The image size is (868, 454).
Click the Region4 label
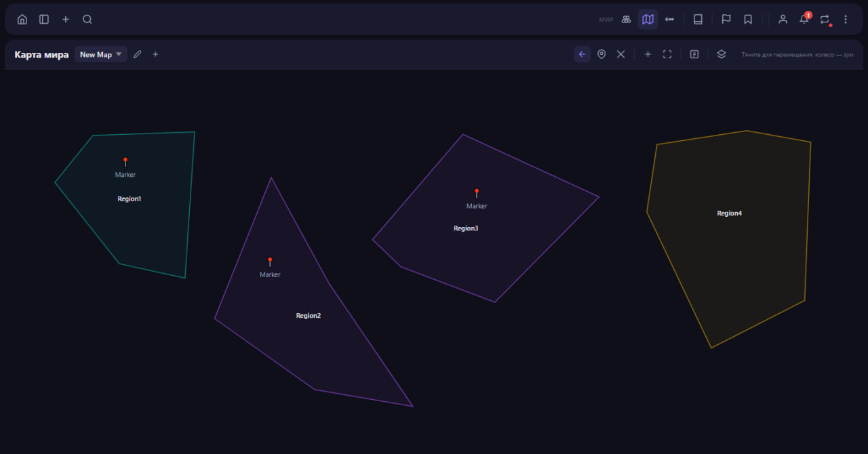(730, 213)
